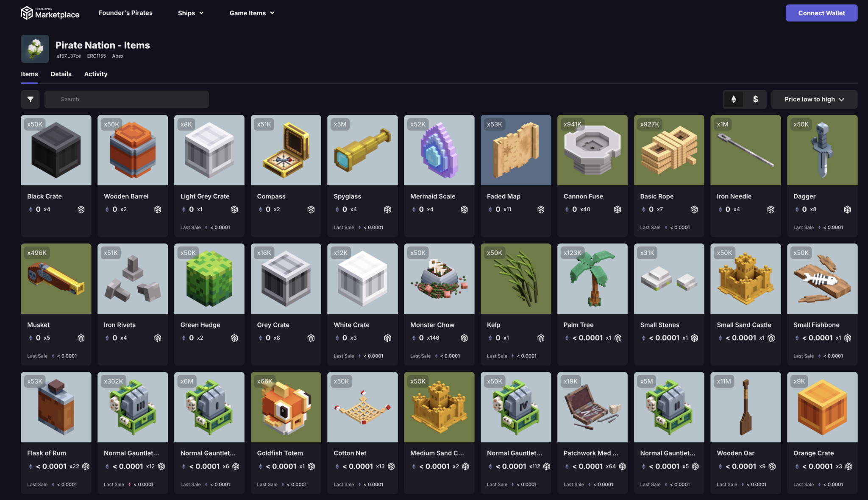Image resolution: width=868 pixels, height=500 pixels.
Task: Open the Founder's Pirates link
Action: [125, 13]
